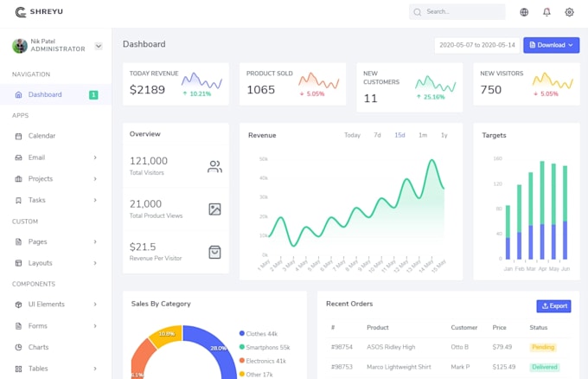Click the yellow 10.8% donut slice
The height and width of the screenshot is (379, 588).
pyautogui.click(x=167, y=336)
